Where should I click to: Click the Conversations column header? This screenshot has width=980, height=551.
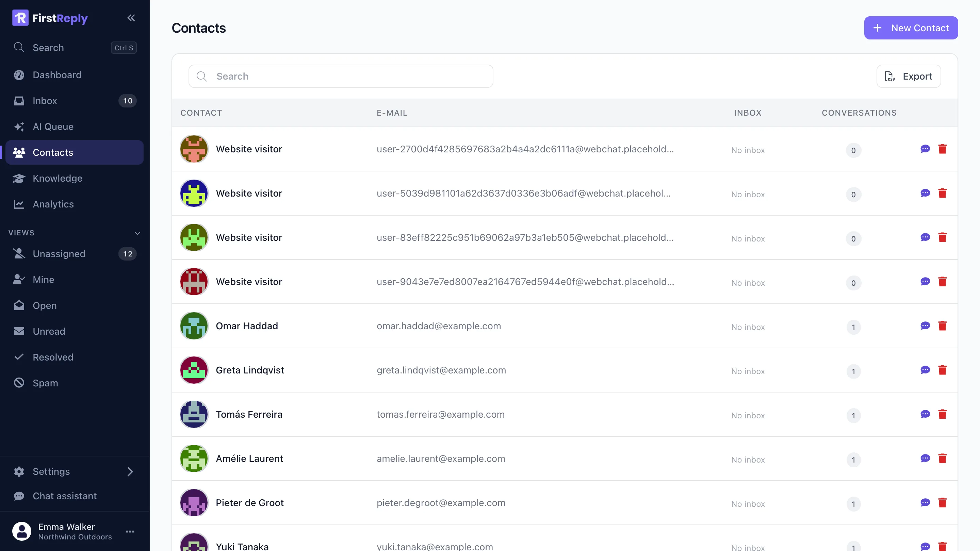(x=859, y=113)
